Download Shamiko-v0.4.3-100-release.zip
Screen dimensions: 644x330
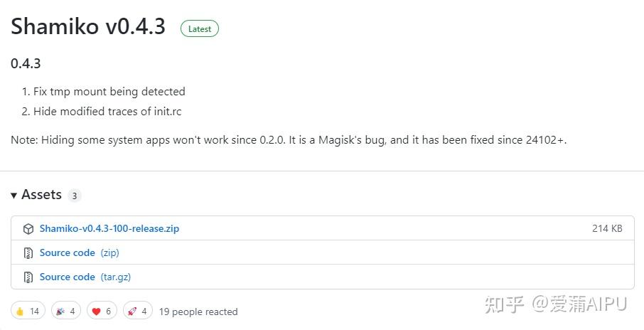(x=109, y=229)
